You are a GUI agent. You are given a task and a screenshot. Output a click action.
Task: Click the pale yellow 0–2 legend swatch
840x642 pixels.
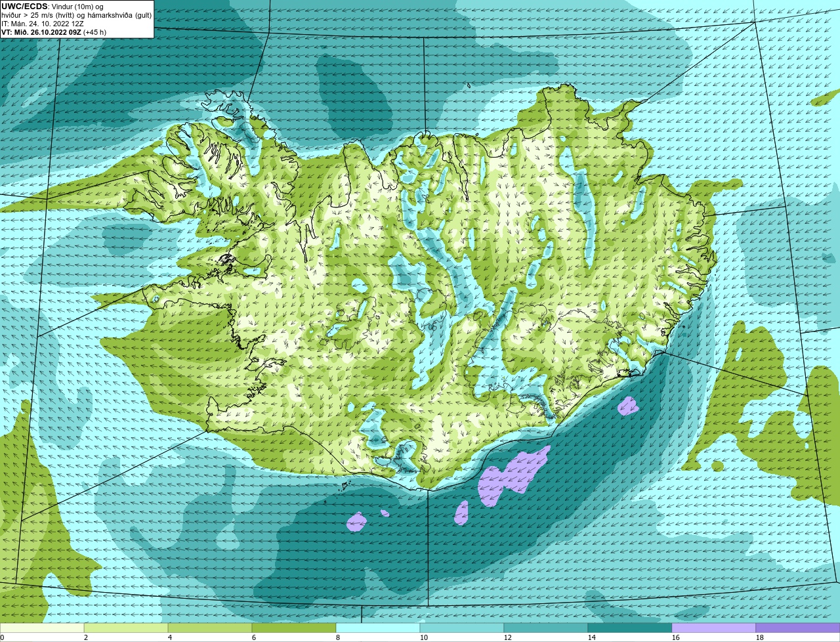coord(42,628)
